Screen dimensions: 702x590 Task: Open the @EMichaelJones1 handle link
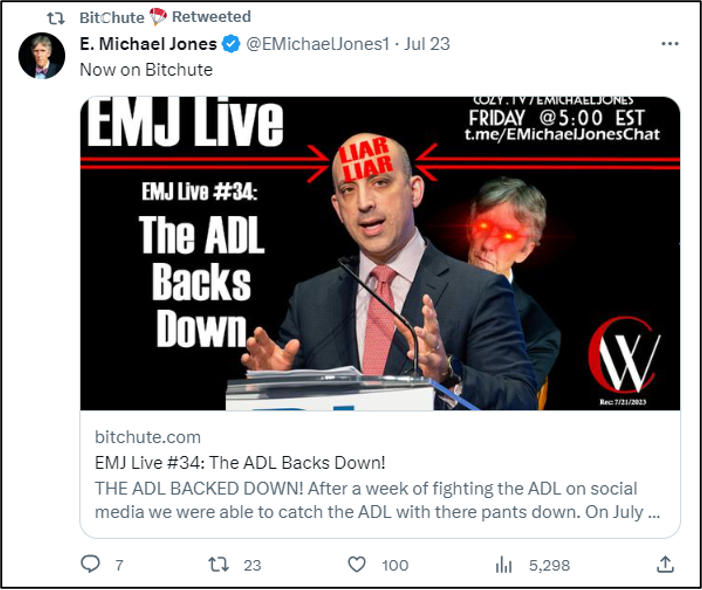pyautogui.click(x=318, y=44)
